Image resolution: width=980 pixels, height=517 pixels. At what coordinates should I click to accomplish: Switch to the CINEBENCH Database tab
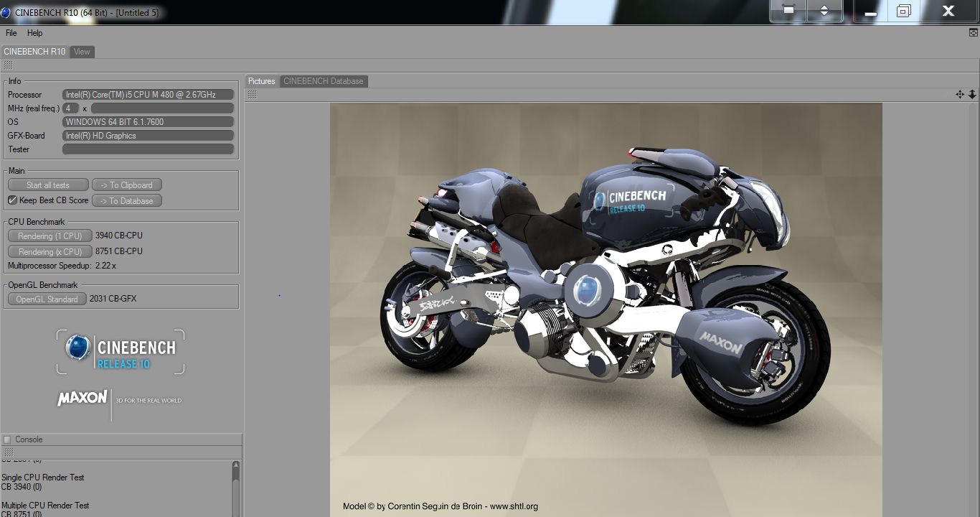(x=324, y=81)
